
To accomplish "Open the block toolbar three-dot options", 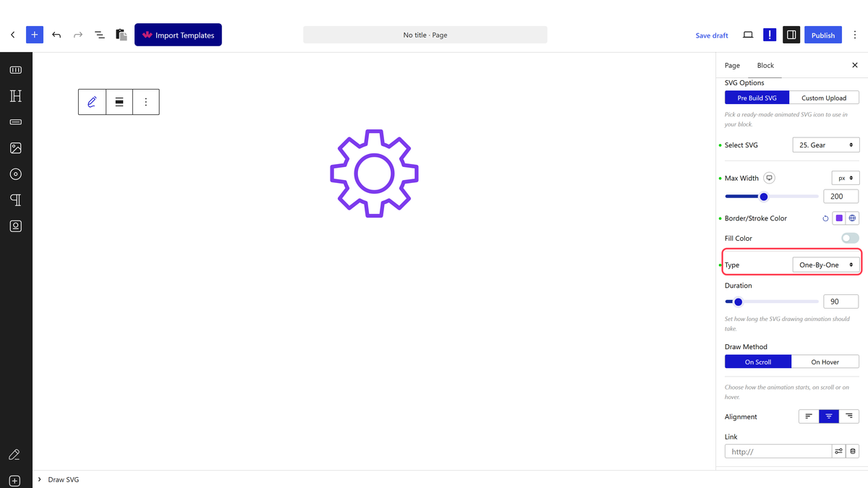I will [146, 102].
